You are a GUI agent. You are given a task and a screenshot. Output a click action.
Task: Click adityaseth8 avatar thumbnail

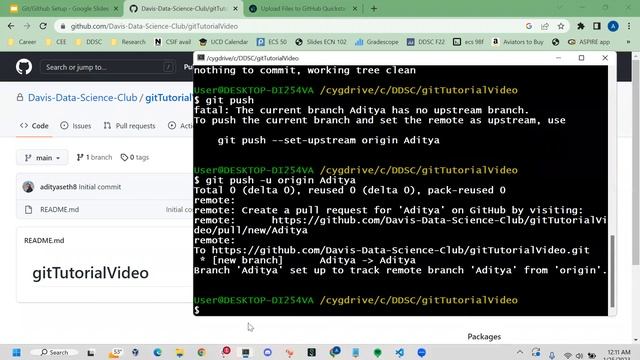click(29, 187)
